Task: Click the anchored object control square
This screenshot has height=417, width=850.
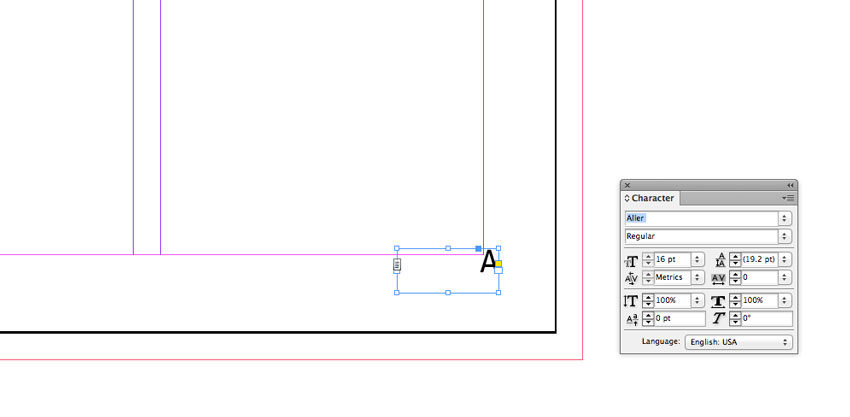Action: 478,249
